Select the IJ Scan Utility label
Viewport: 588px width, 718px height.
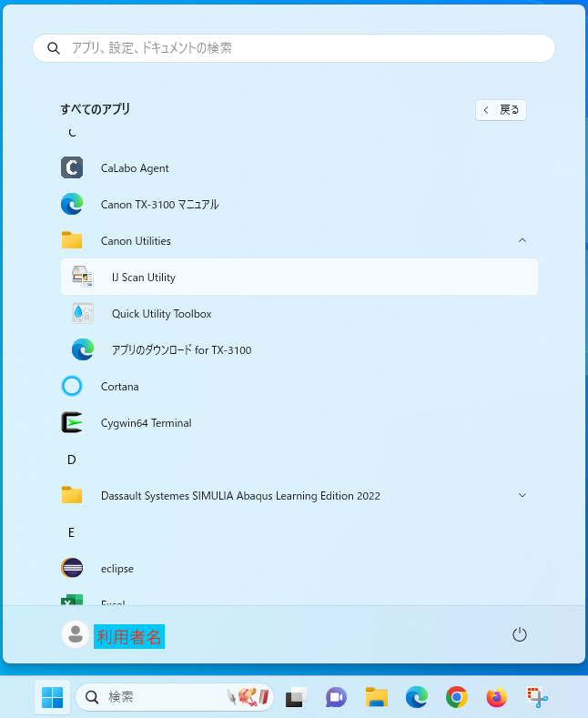tap(143, 278)
